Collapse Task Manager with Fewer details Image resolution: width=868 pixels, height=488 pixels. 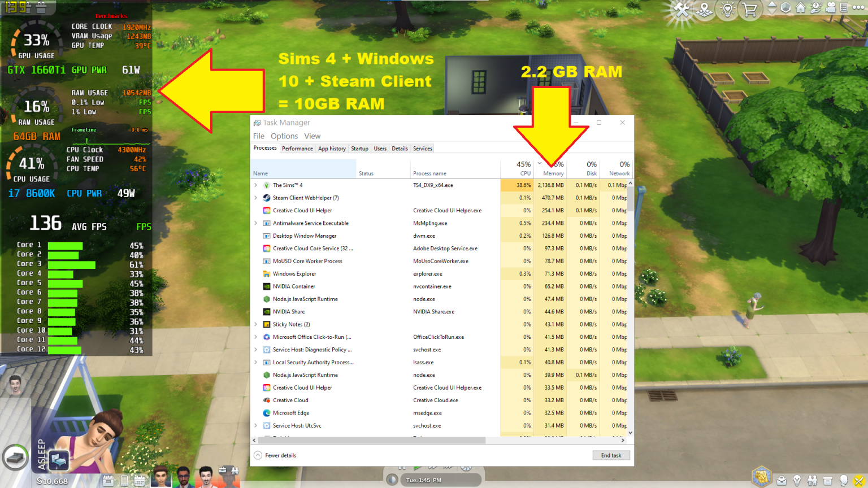click(x=275, y=455)
